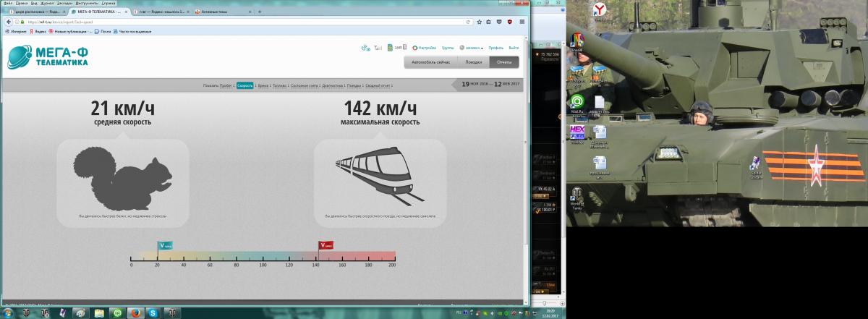Open Yandex browser desktop shortcut

click(599, 11)
